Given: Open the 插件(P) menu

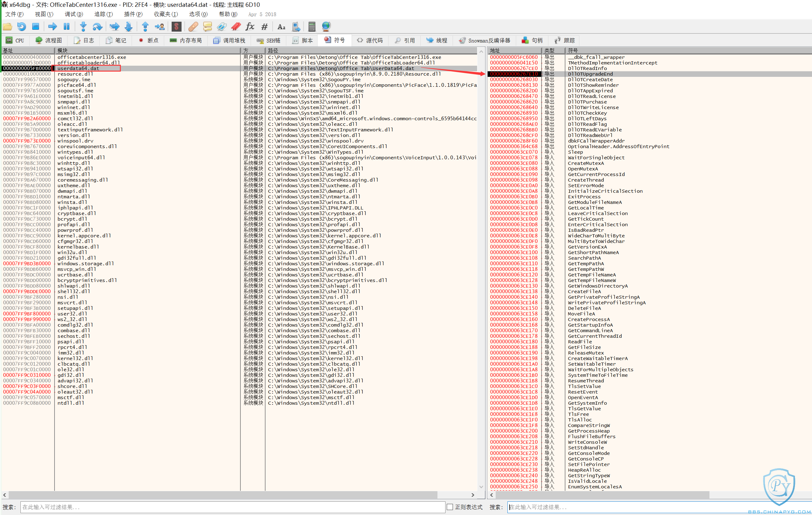Looking at the screenshot, I should [133, 14].
